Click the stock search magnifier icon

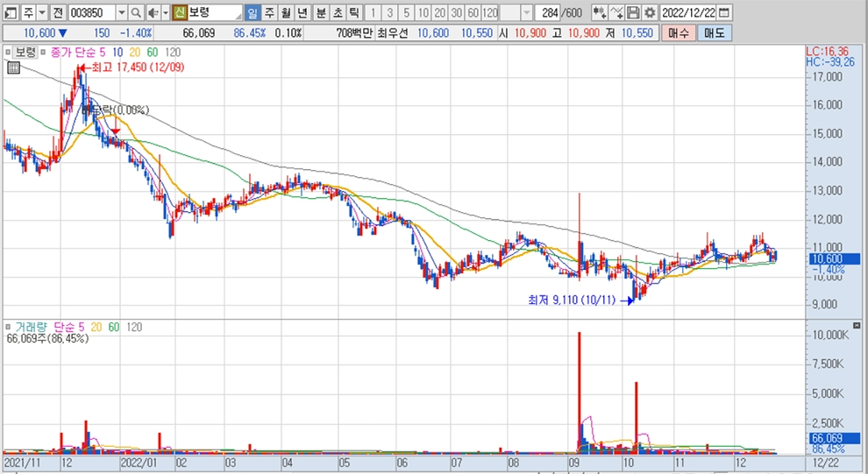click(x=136, y=13)
